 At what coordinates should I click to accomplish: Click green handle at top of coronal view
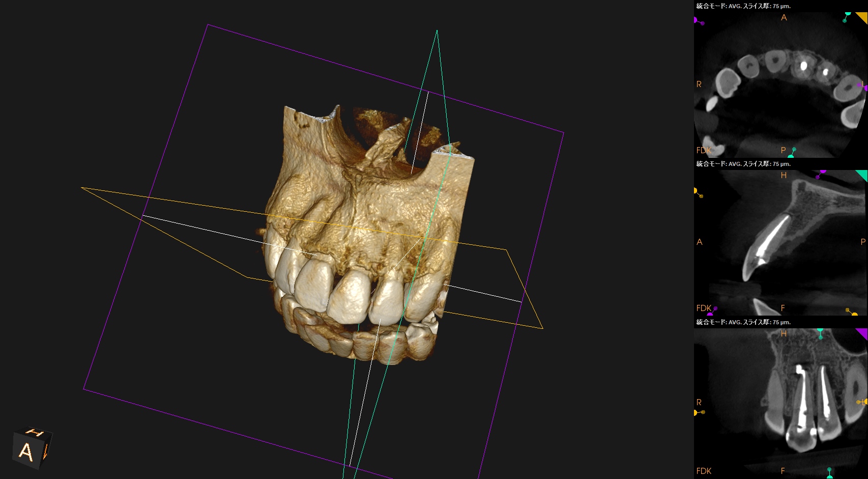click(820, 333)
